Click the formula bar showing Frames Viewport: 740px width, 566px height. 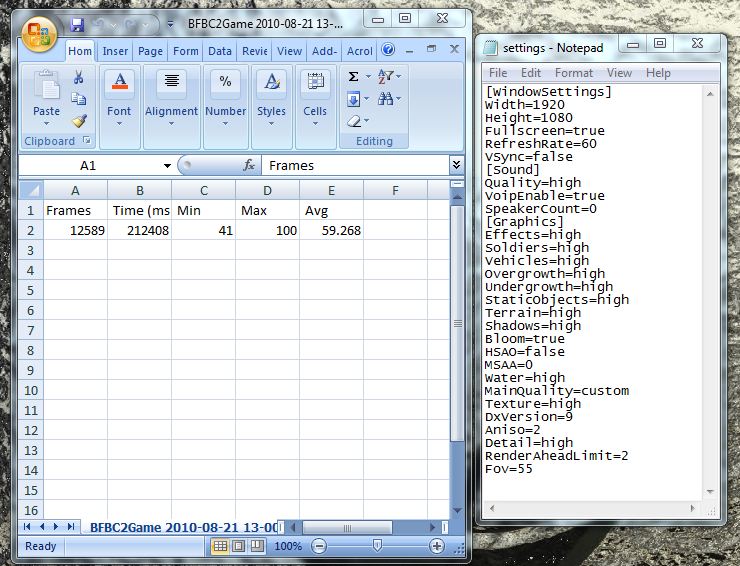[x=356, y=166]
